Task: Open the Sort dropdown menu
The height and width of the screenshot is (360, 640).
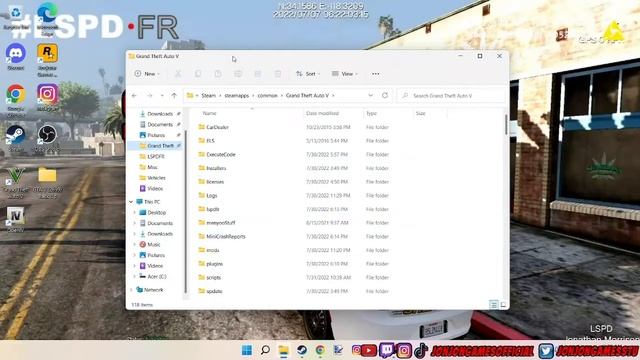Action: tap(308, 74)
